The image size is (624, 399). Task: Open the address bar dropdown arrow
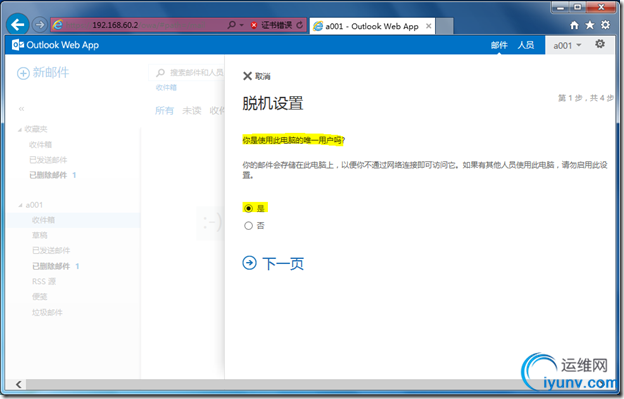point(241,25)
